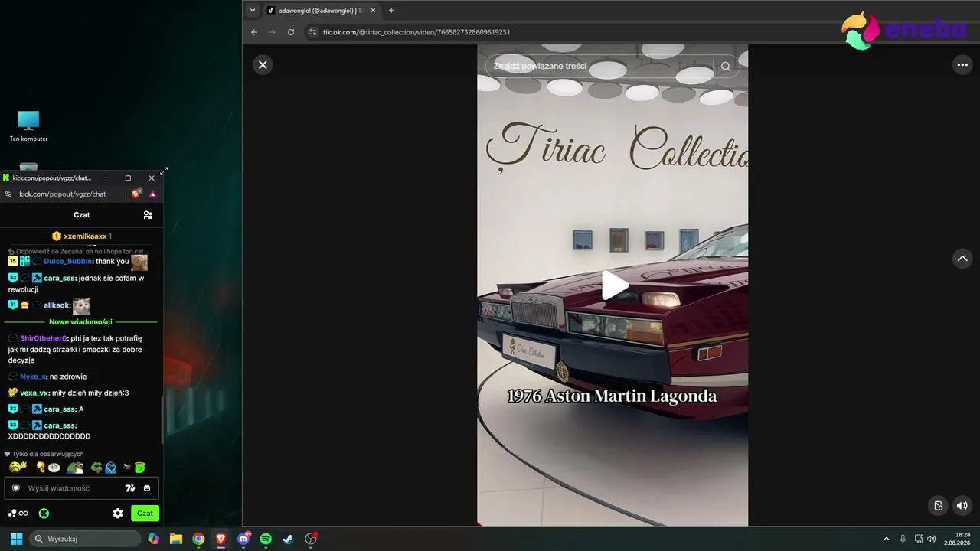Expand the hidden system tray icons
The height and width of the screenshot is (551, 980).
tap(887, 539)
